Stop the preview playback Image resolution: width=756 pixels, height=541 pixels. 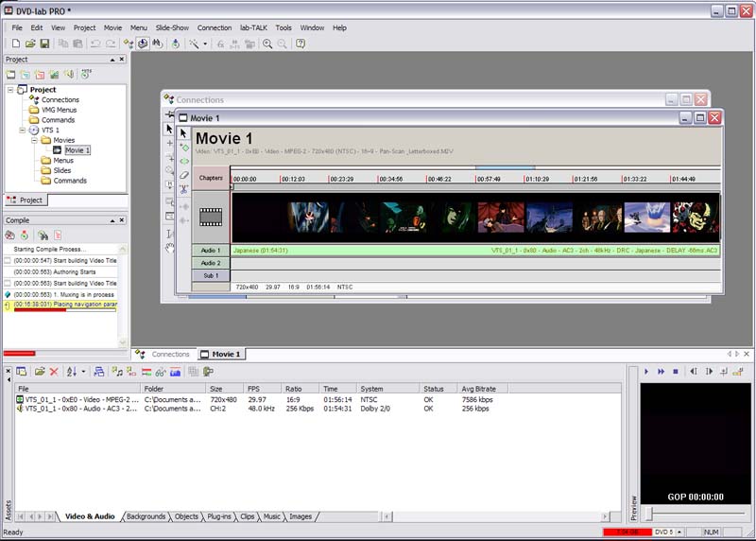(676, 372)
